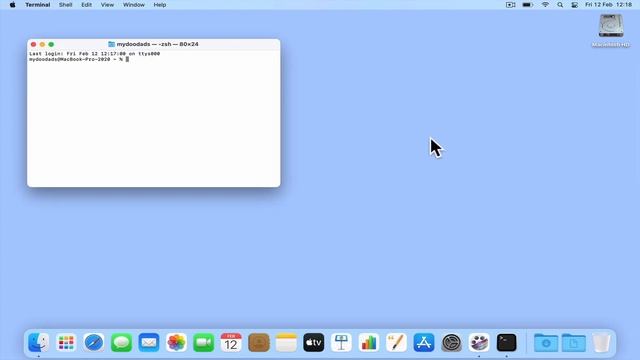Click the date and time Fri 12 Feb
640x360 pixels.
coord(608,5)
